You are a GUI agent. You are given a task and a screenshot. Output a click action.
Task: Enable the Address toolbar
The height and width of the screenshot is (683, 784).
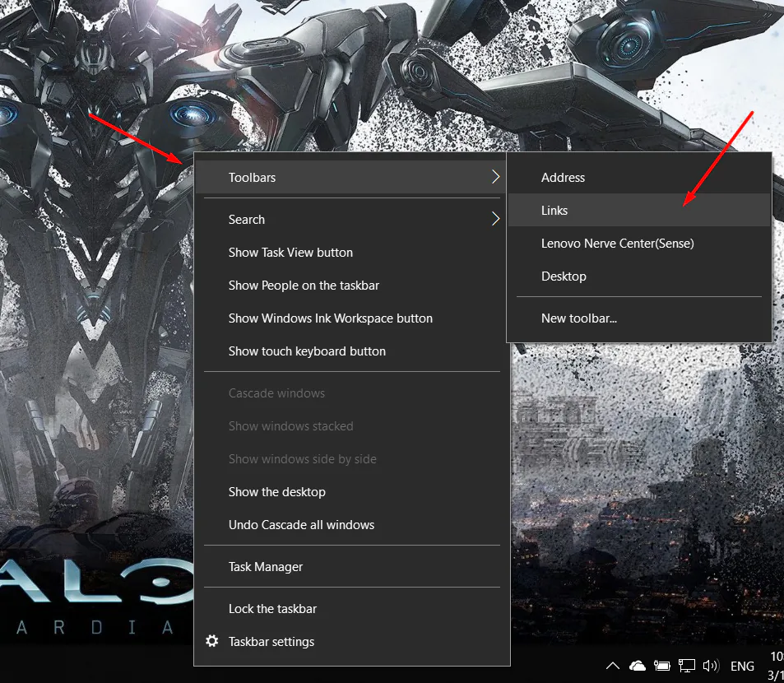click(639, 177)
